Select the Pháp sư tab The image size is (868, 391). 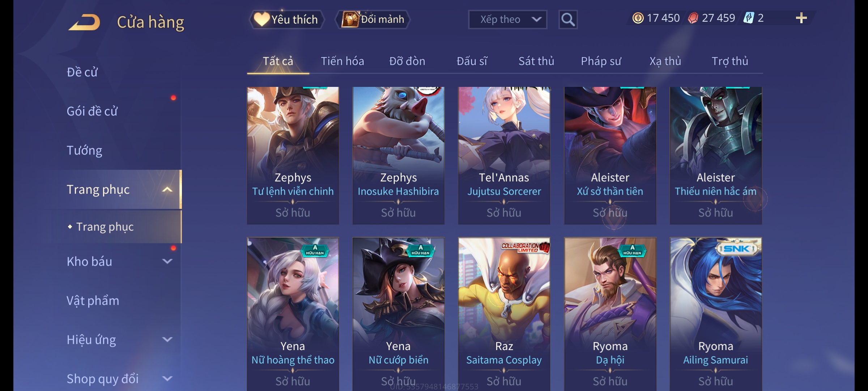(601, 61)
